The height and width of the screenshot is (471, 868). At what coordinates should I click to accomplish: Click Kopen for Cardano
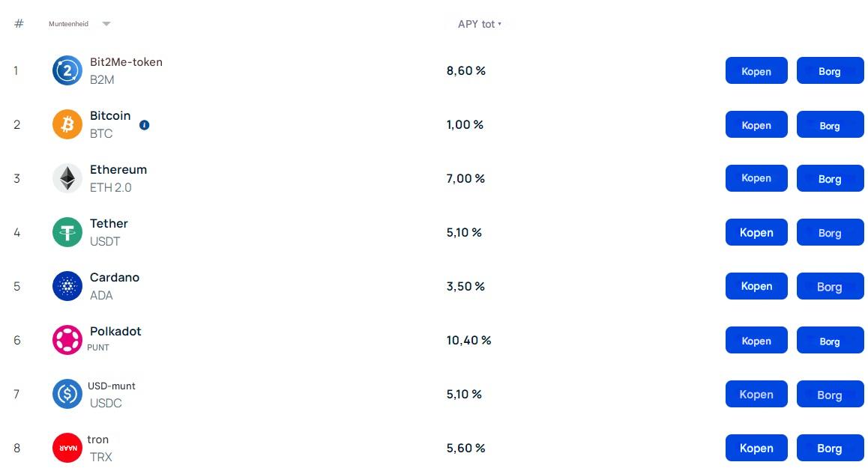[x=756, y=286]
